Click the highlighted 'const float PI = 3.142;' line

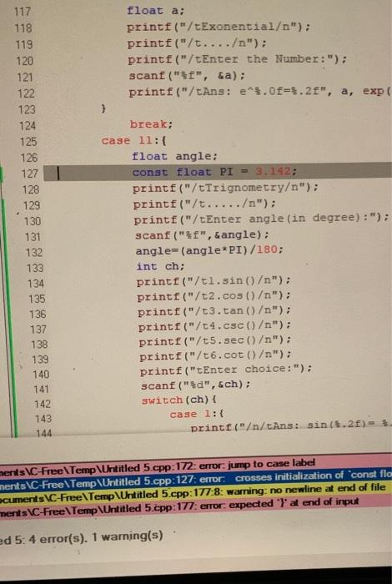(214, 173)
